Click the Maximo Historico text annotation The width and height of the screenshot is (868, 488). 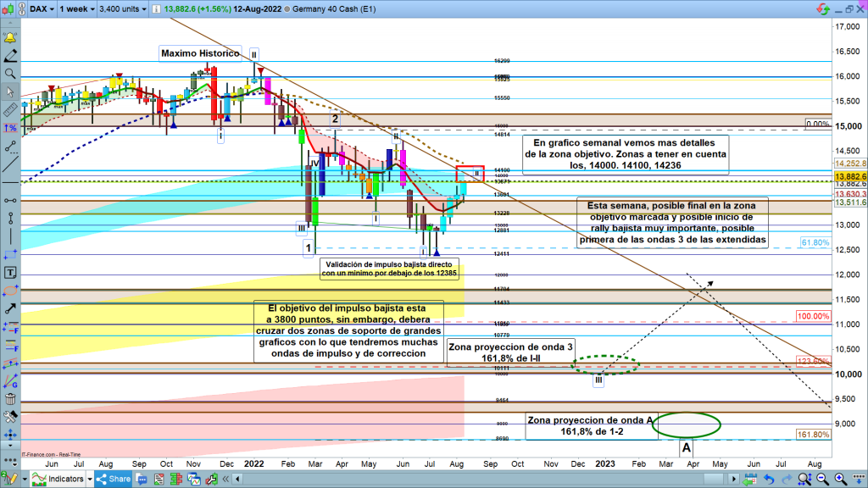pos(200,53)
